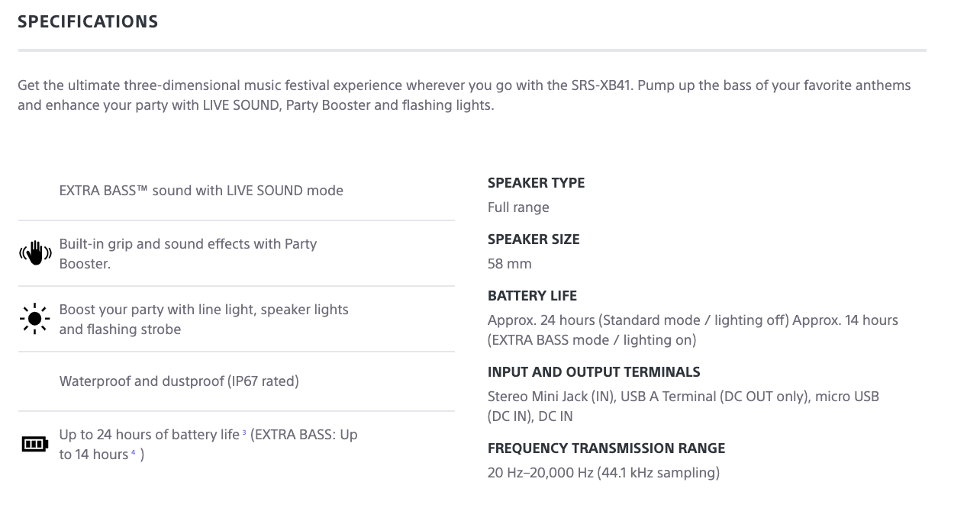Click the Full range value
The width and height of the screenshot is (980, 511).
[518, 207]
